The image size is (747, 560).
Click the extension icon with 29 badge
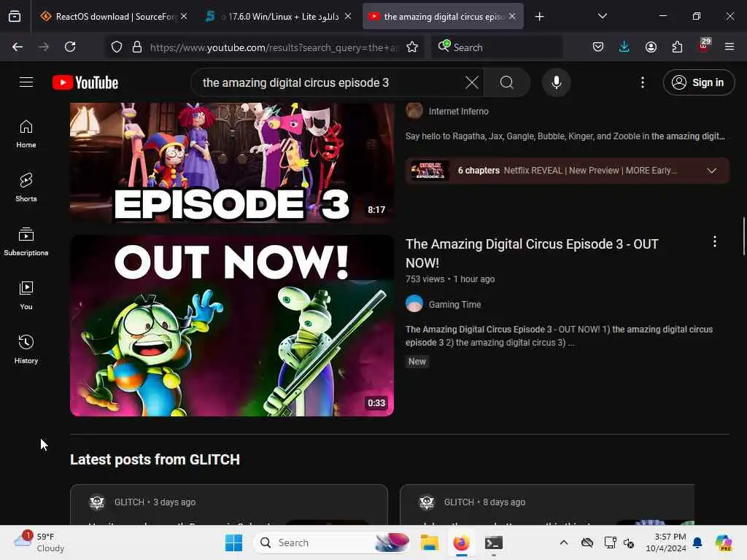(x=704, y=46)
